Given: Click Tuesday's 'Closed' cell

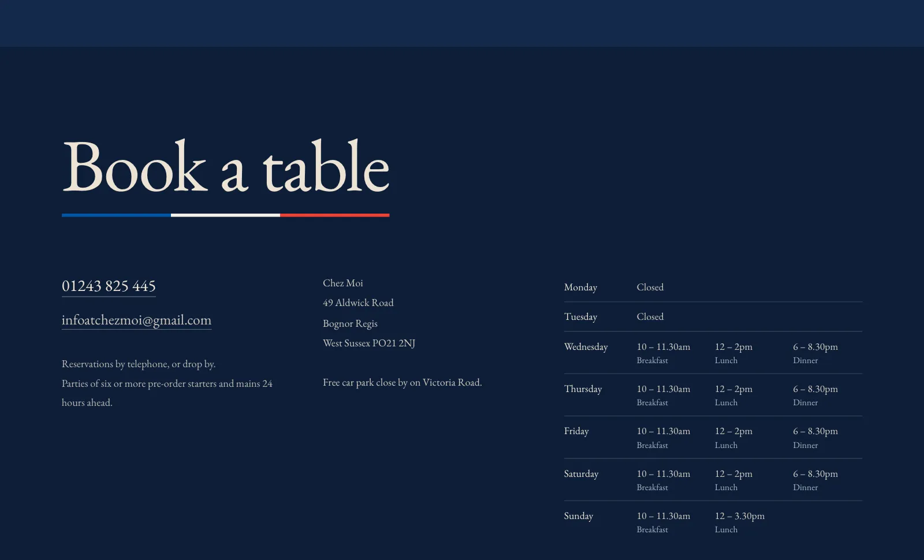Looking at the screenshot, I should click(650, 316).
